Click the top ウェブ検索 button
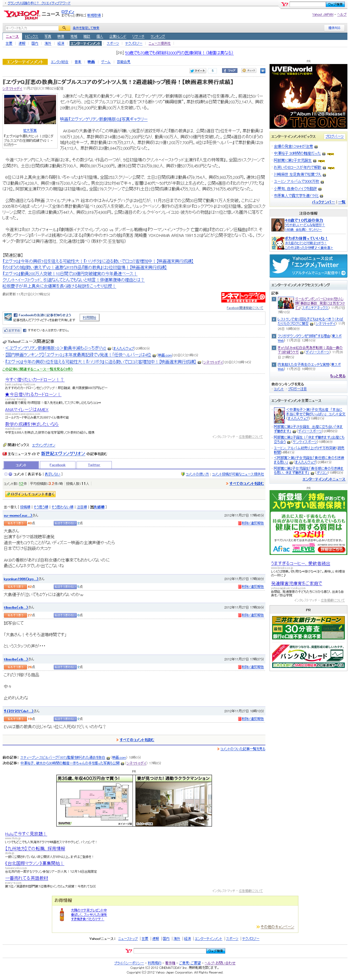The image size is (350, 980). pyautogui.click(x=335, y=4)
